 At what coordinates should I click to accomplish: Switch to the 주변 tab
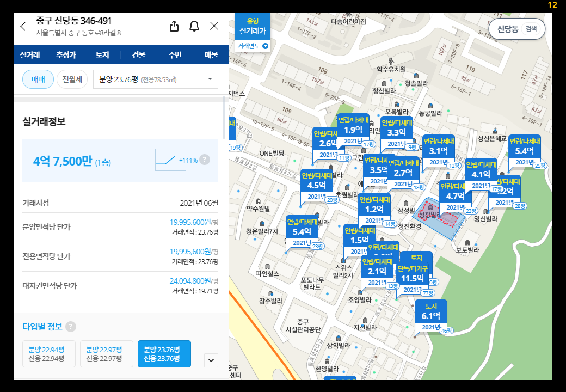pos(175,55)
